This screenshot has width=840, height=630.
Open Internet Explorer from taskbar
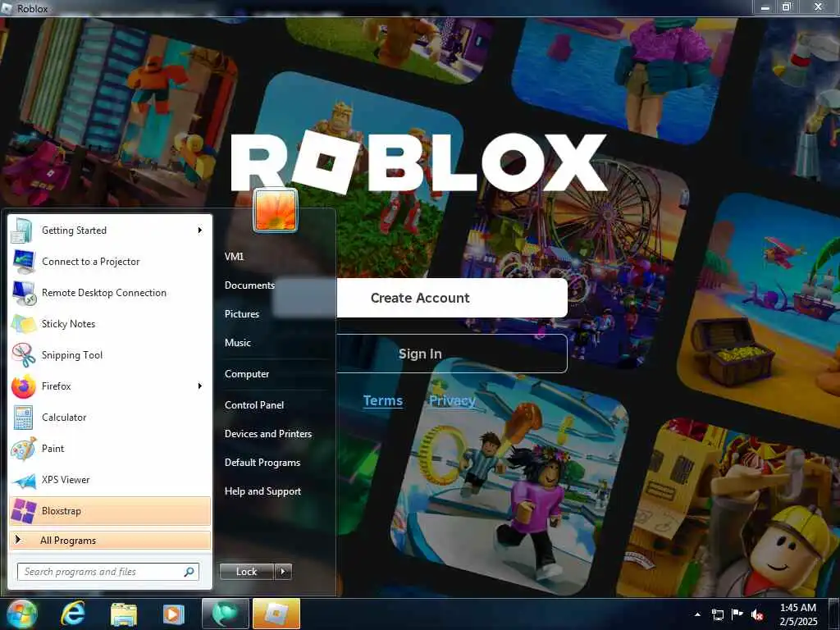tap(73, 614)
